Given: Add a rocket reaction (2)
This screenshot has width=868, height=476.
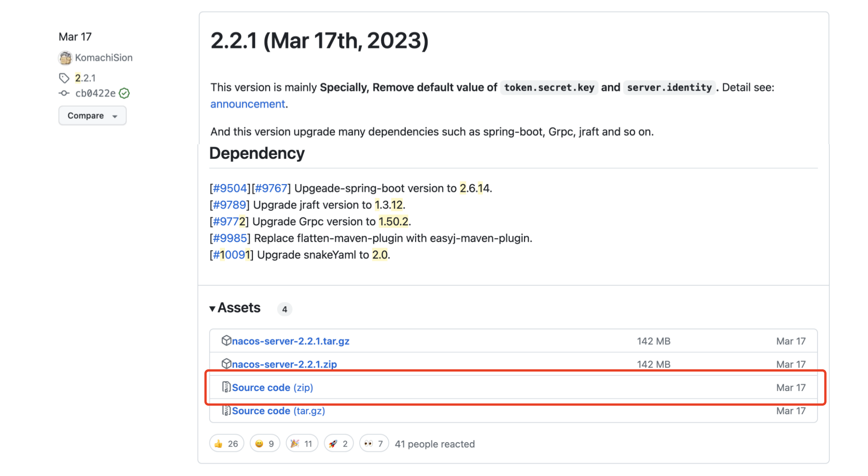Looking at the screenshot, I should pos(338,443).
